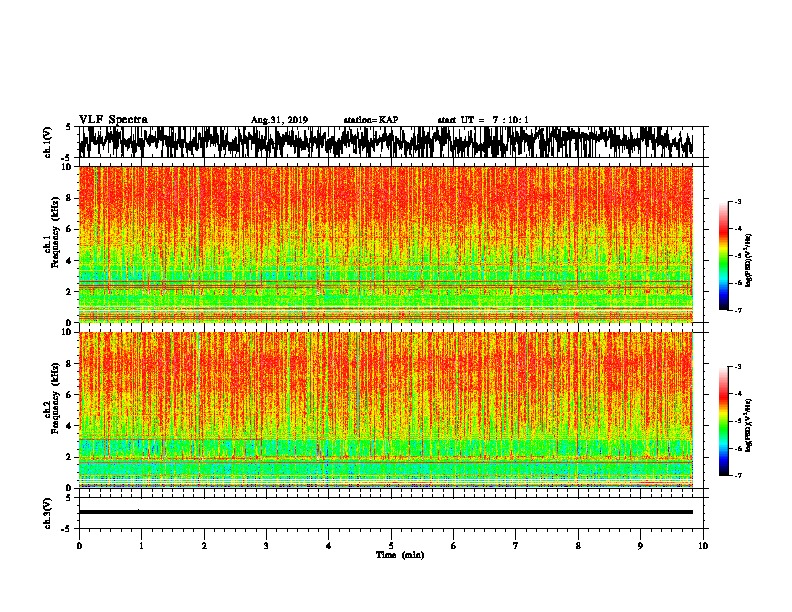
Task: Click the "8" kHz tick on ch.2 frequency axis
Action: pos(70,364)
